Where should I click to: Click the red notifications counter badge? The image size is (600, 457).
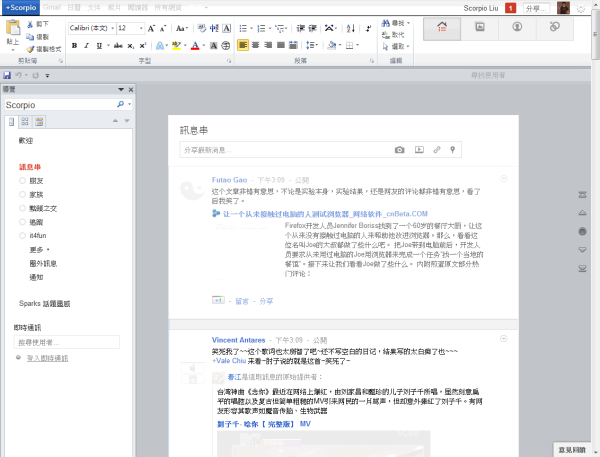pos(510,8)
